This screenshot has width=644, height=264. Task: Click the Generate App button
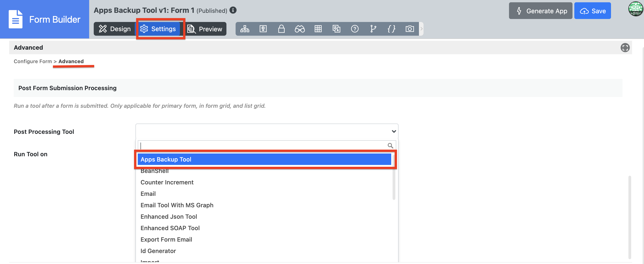click(540, 11)
